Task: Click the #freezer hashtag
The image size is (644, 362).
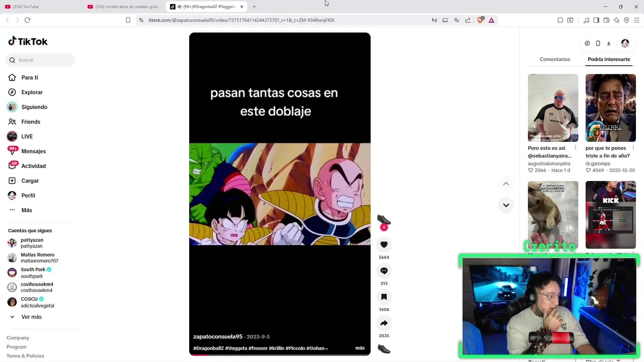Action: click(258, 348)
